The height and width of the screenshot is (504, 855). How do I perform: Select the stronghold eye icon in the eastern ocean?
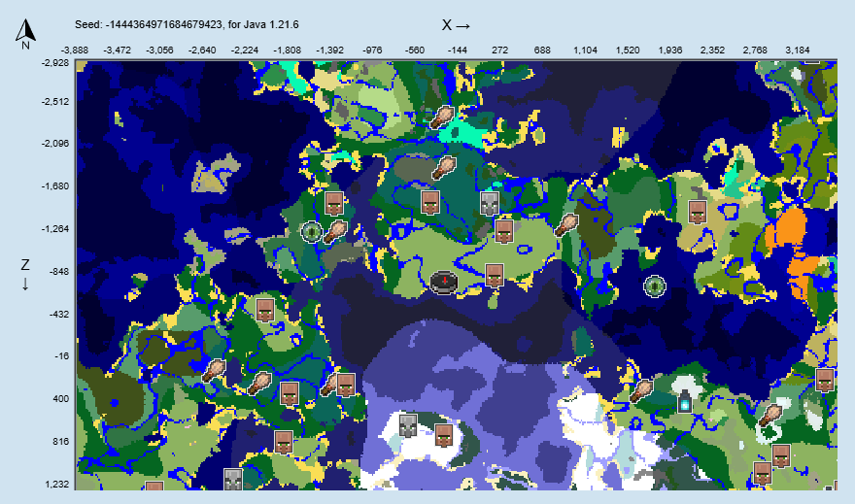(x=655, y=286)
